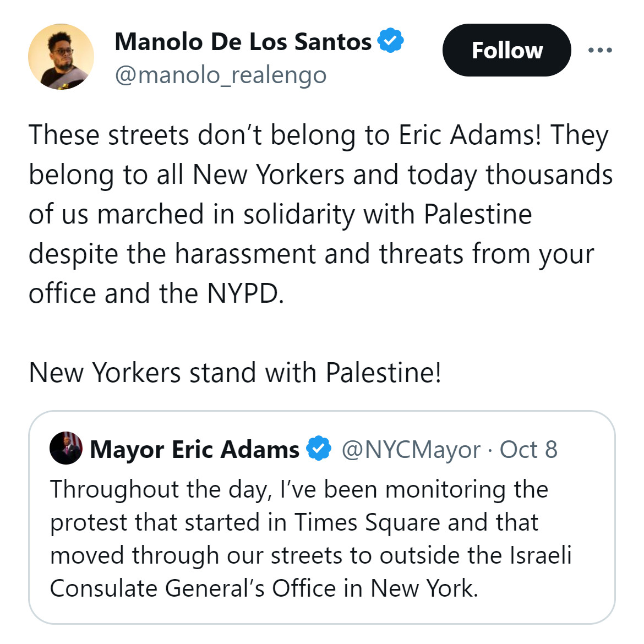Click Mayor Eric Adams small avatar
Screen dimensions: 644x644
pos(66,448)
